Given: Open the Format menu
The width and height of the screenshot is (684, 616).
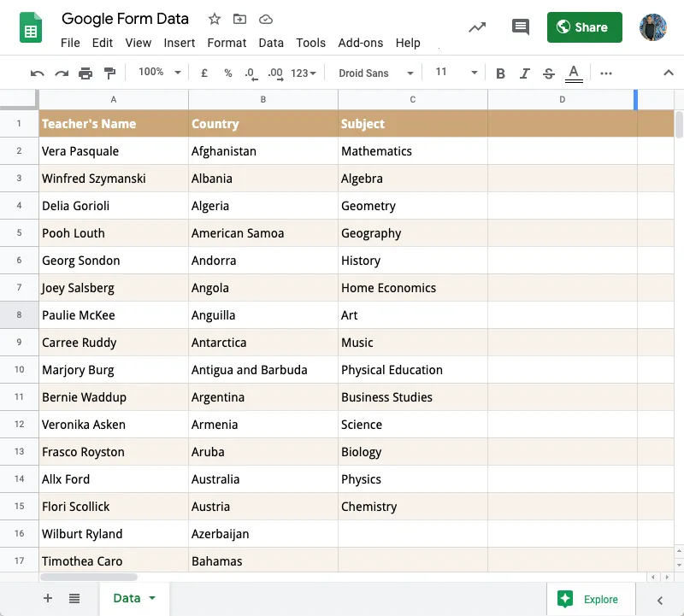Looking at the screenshot, I should [227, 43].
